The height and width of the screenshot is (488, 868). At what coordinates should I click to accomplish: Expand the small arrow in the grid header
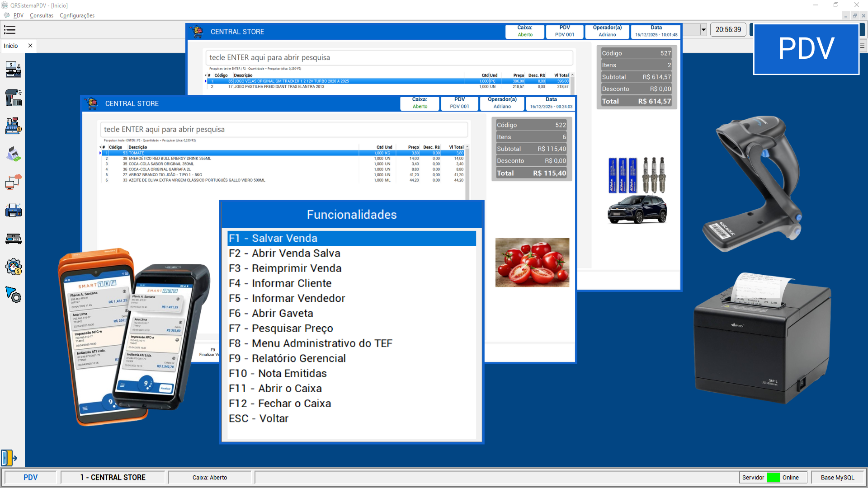100,147
